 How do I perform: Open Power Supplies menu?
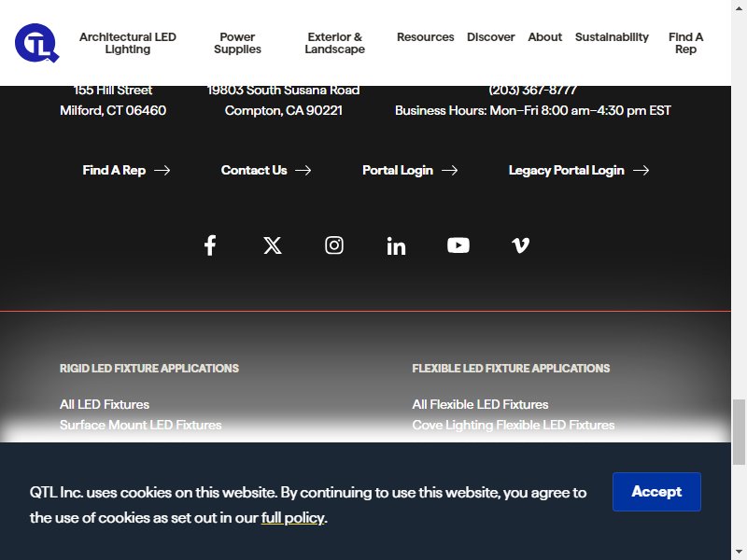(x=237, y=43)
